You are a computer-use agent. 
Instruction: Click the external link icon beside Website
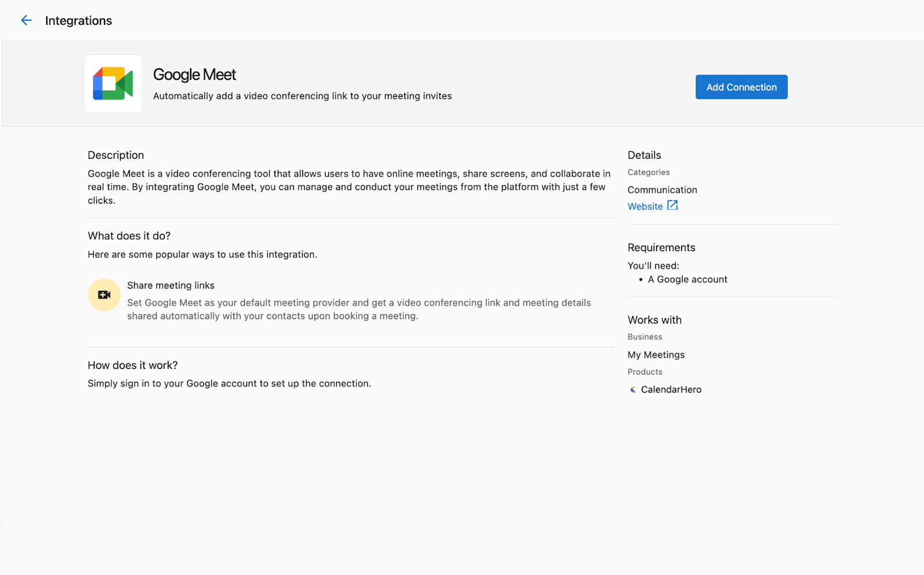pos(672,206)
